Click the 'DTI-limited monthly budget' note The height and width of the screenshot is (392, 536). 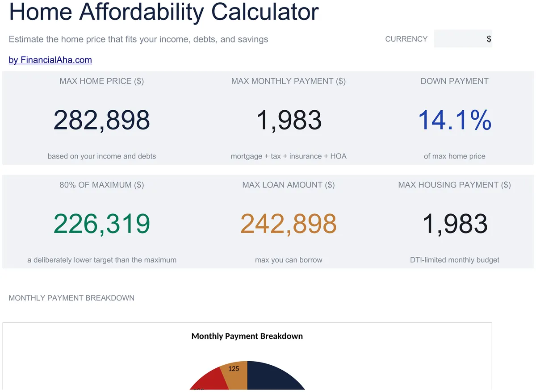coord(455,260)
